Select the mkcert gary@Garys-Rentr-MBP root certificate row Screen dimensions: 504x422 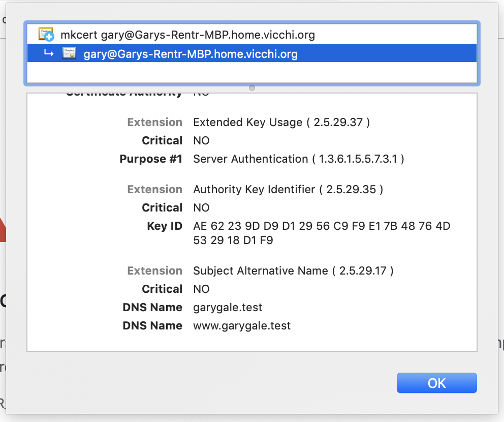tap(252, 35)
